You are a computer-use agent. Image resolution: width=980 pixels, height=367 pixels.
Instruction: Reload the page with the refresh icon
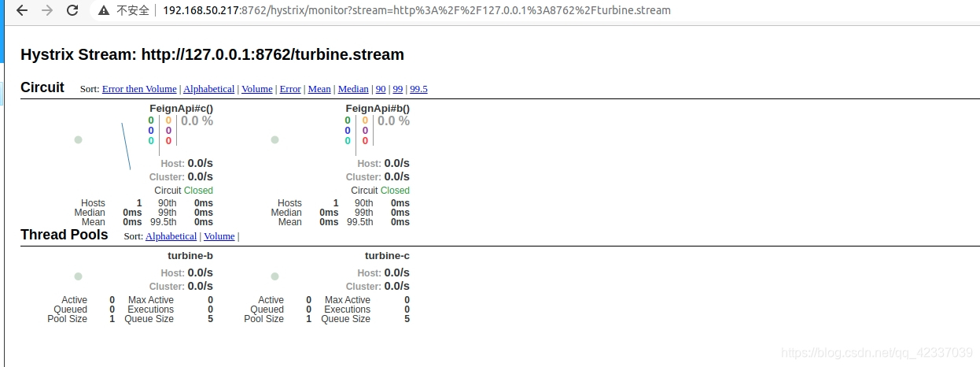pyautogui.click(x=72, y=11)
